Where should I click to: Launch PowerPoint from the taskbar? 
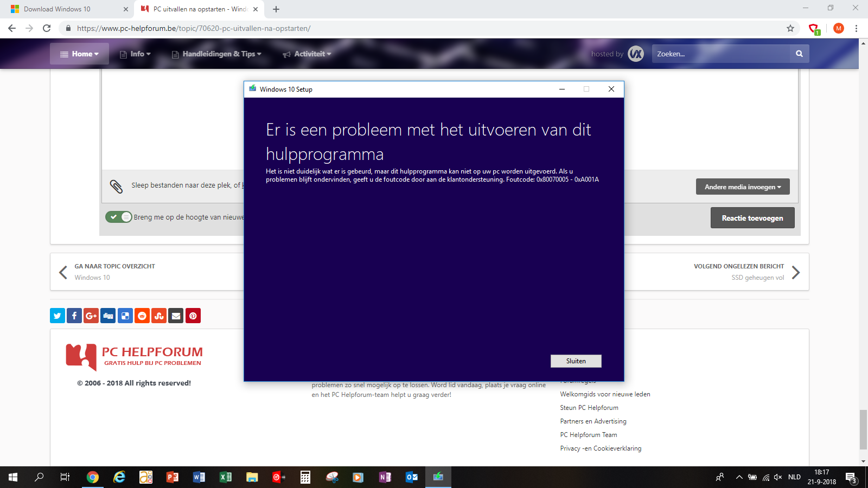point(173,477)
